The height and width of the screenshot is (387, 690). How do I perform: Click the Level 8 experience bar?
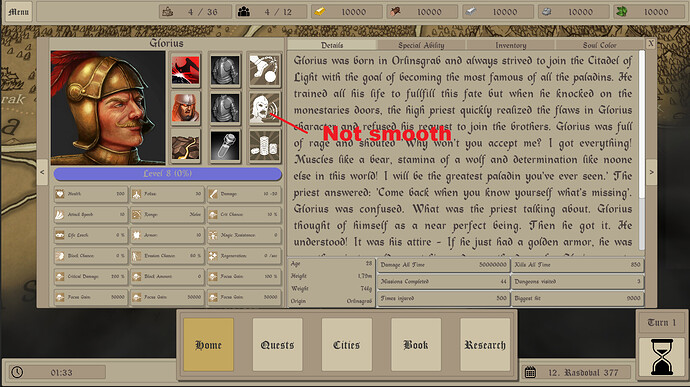pos(168,173)
